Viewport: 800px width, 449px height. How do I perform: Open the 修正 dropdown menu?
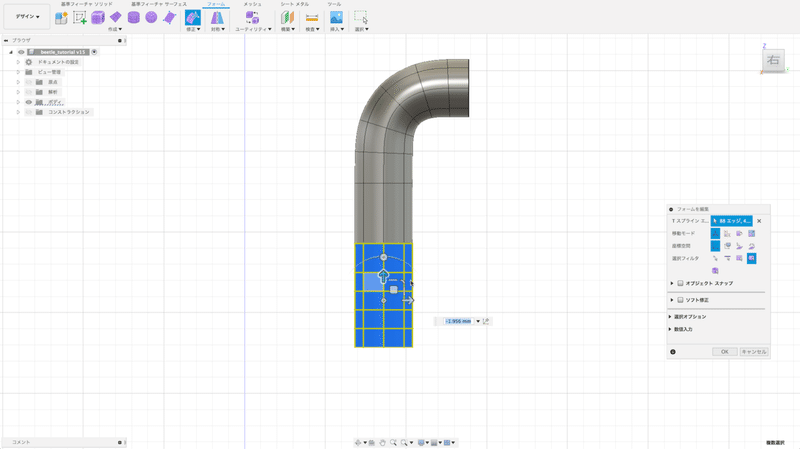(193, 30)
